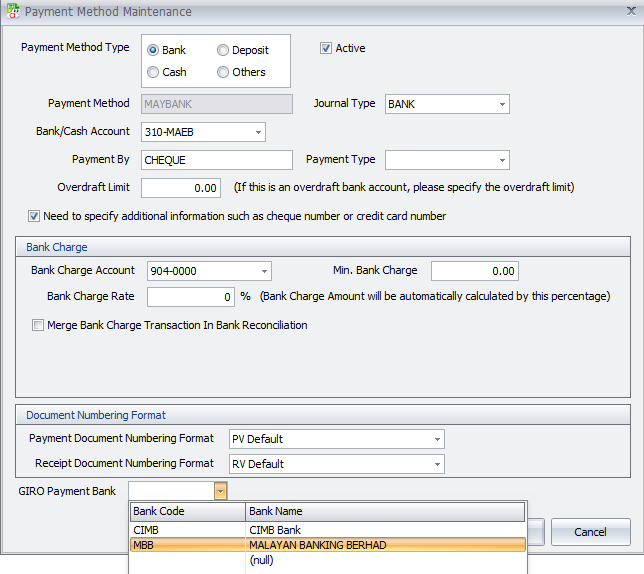Click the Bank Charge Rate input field
The width and height of the screenshot is (644, 574).
point(191,297)
